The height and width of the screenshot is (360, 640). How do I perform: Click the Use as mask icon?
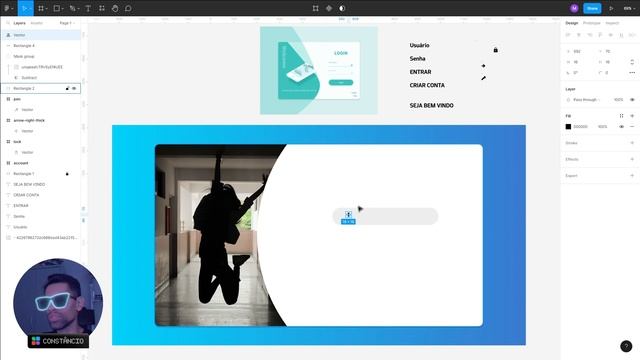tap(342, 8)
